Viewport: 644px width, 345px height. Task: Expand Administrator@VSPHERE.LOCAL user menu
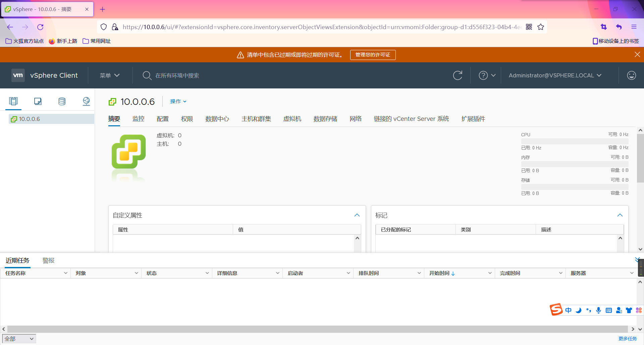[x=555, y=75]
